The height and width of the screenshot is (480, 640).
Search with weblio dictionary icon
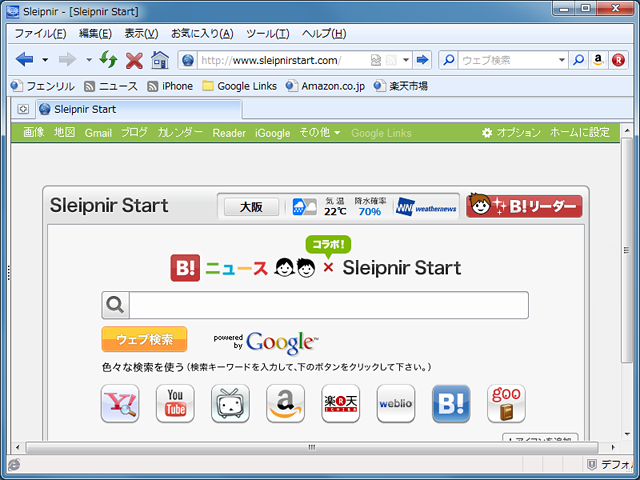click(x=396, y=403)
